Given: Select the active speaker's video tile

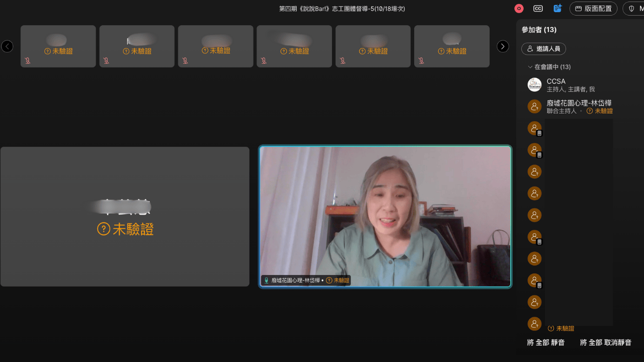Looking at the screenshot, I should pyautogui.click(x=385, y=216).
